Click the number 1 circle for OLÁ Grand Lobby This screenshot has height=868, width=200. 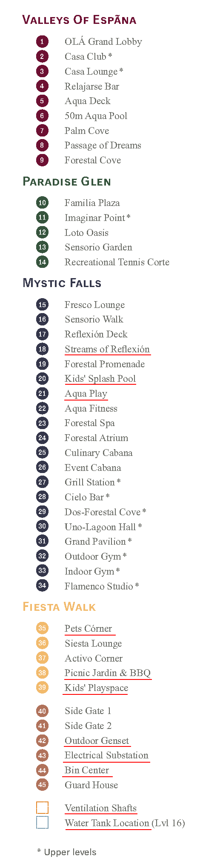click(42, 41)
